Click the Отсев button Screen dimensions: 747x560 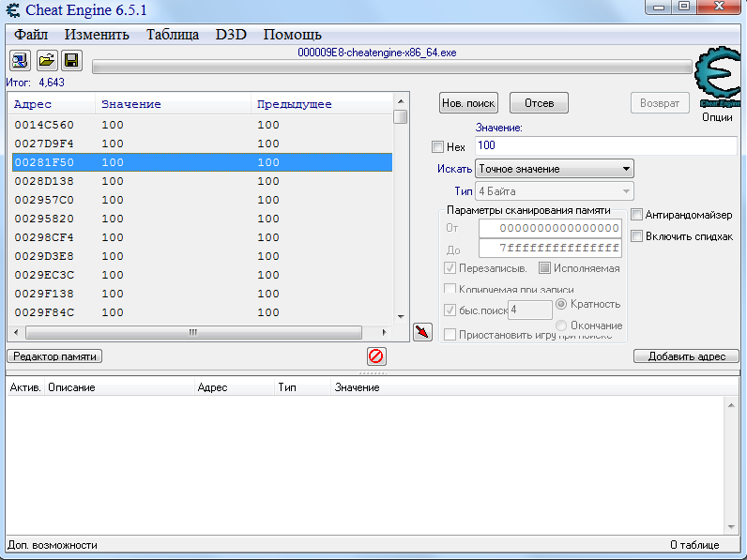(x=539, y=103)
